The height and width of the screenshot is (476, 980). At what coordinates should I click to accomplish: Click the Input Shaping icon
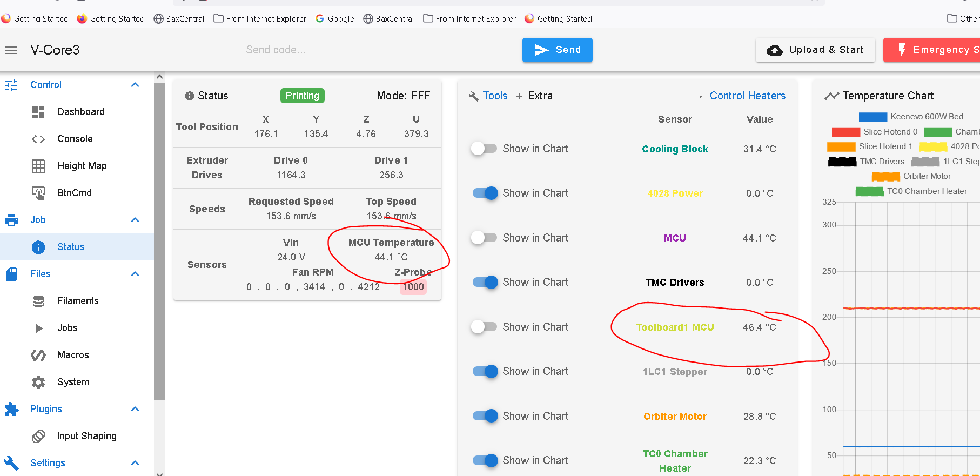click(38, 436)
